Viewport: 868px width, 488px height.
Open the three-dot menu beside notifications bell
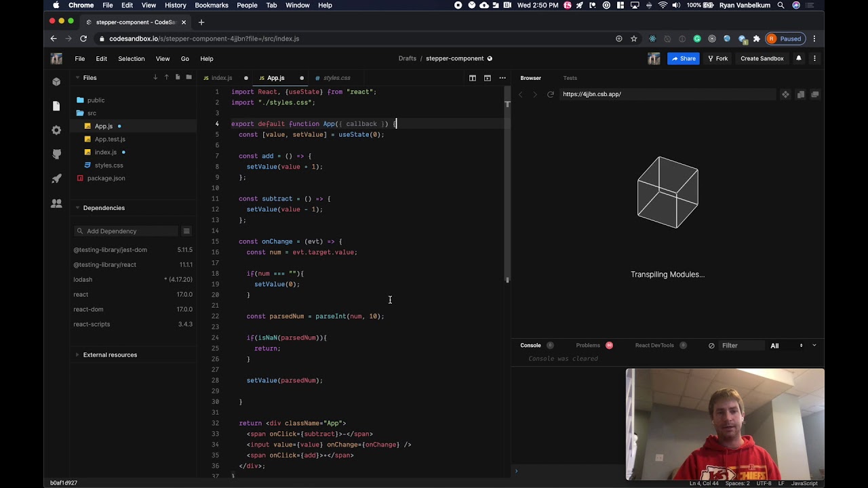coord(814,58)
